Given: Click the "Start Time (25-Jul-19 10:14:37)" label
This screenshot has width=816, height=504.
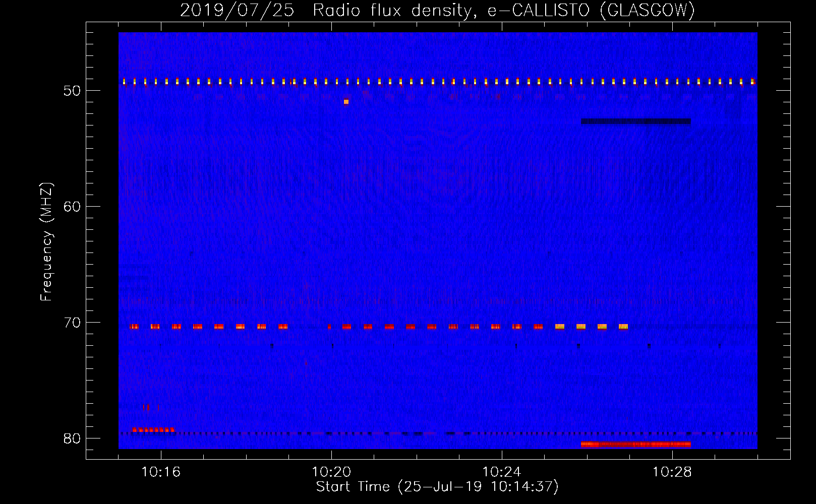Looking at the screenshot, I should [x=437, y=487].
